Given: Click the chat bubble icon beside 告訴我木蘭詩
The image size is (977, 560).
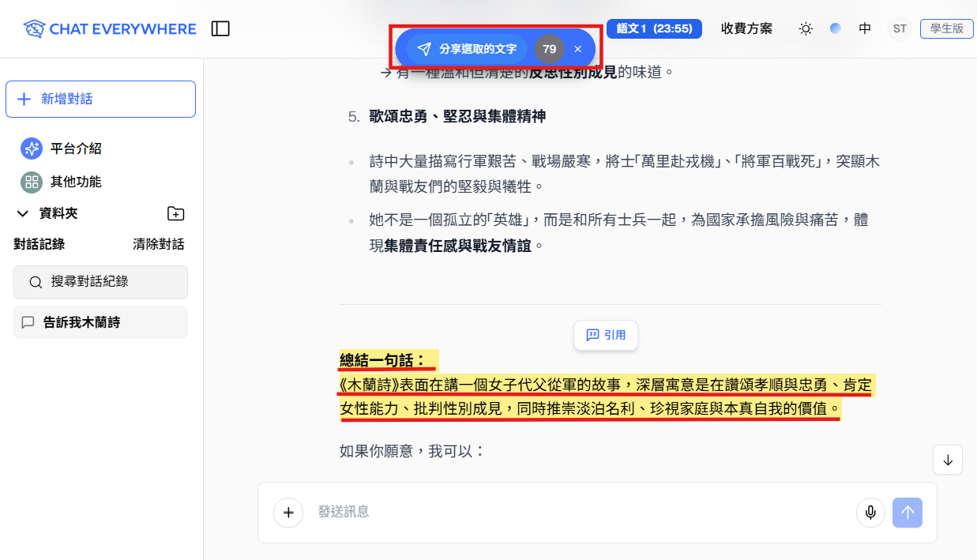Looking at the screenshot, I should tap(28, 322).
